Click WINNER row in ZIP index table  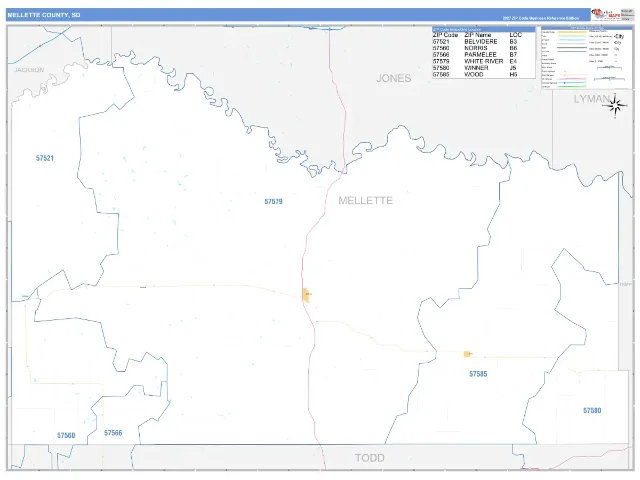tap(484, 68)
